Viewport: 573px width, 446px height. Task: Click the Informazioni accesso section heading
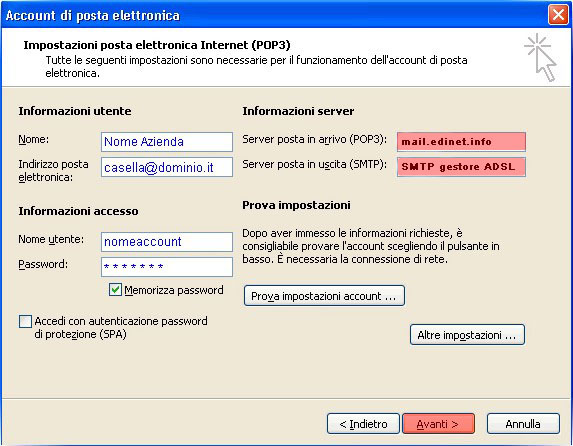[x=79, y=211]
